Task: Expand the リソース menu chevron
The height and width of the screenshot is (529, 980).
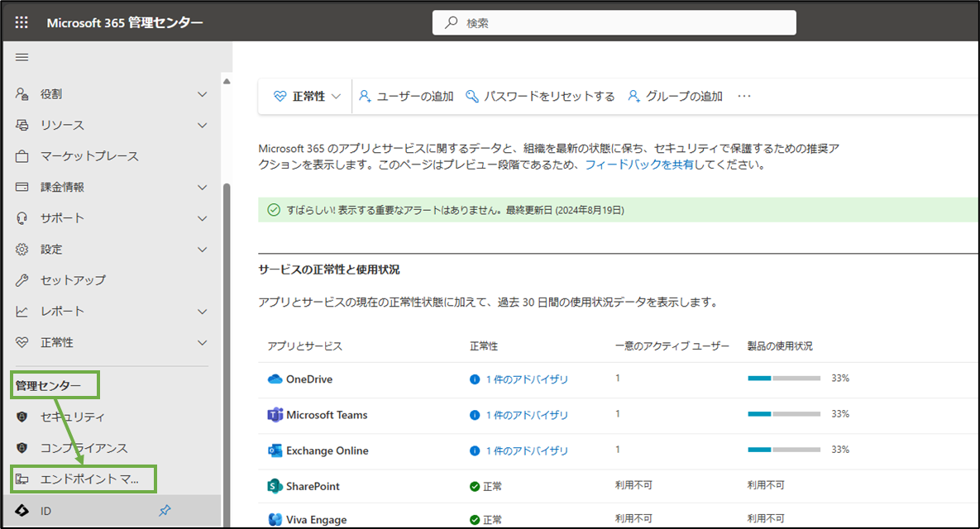Action: (202, 126)
